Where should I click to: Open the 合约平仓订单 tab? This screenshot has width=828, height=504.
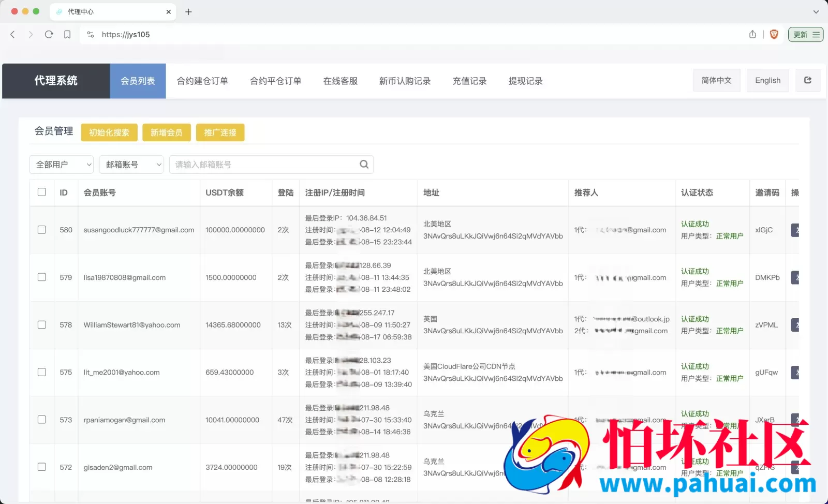(276, 81)
